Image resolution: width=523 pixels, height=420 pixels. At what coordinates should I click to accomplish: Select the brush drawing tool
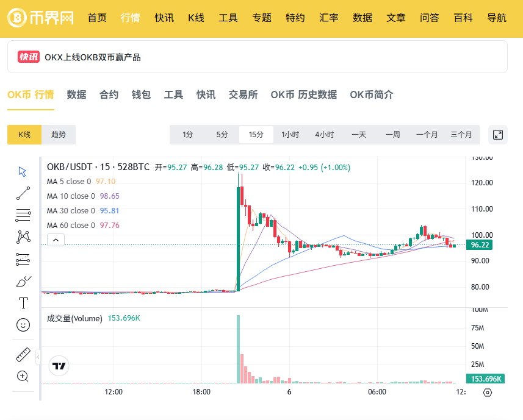pos(23,282)
